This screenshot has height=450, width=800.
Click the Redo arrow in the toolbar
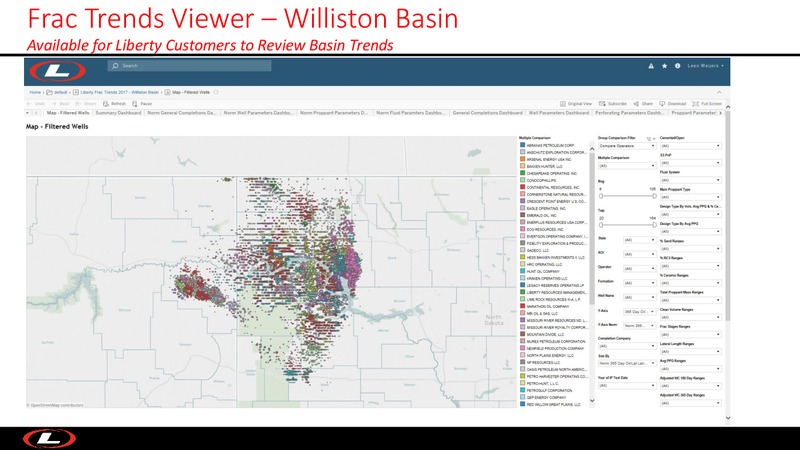[x=54, y=104]
